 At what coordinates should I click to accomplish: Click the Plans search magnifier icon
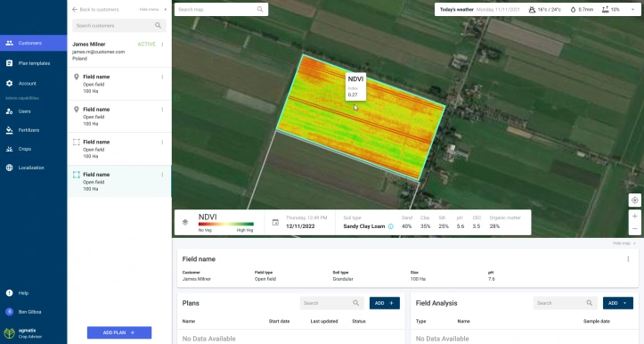pyautogui.click(x=355, y=303)
